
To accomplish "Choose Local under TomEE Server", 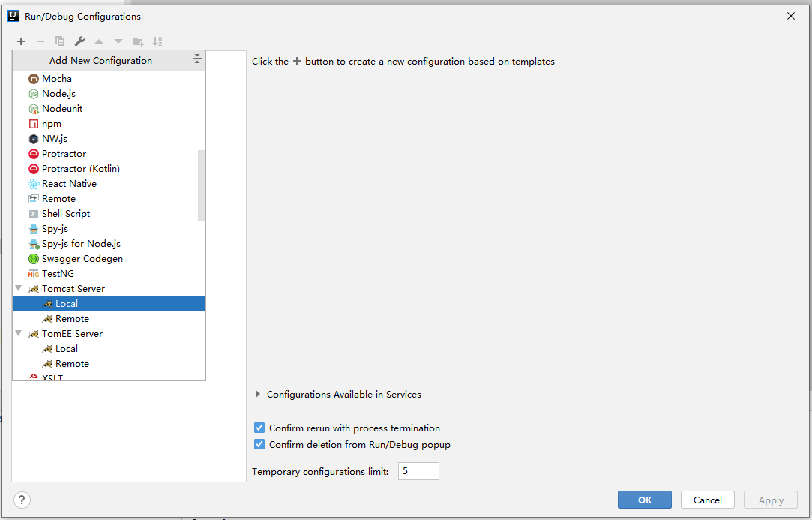I will click(109, 349).
